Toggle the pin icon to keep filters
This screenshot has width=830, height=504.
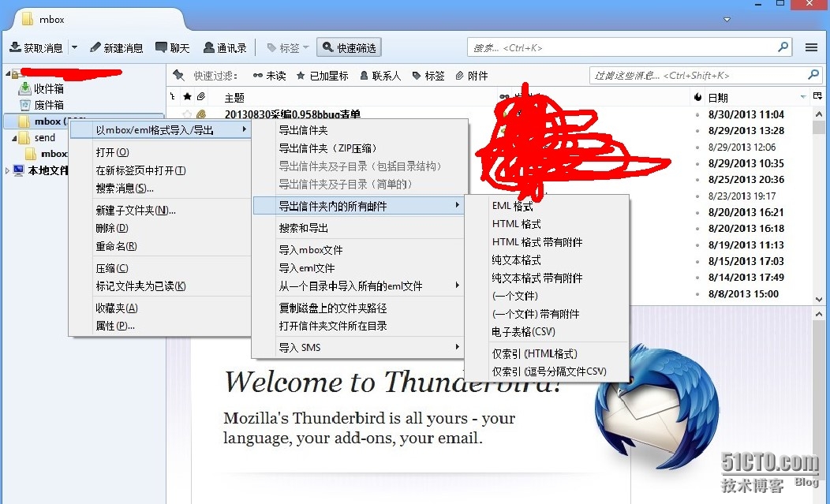(x=178, y=76)
